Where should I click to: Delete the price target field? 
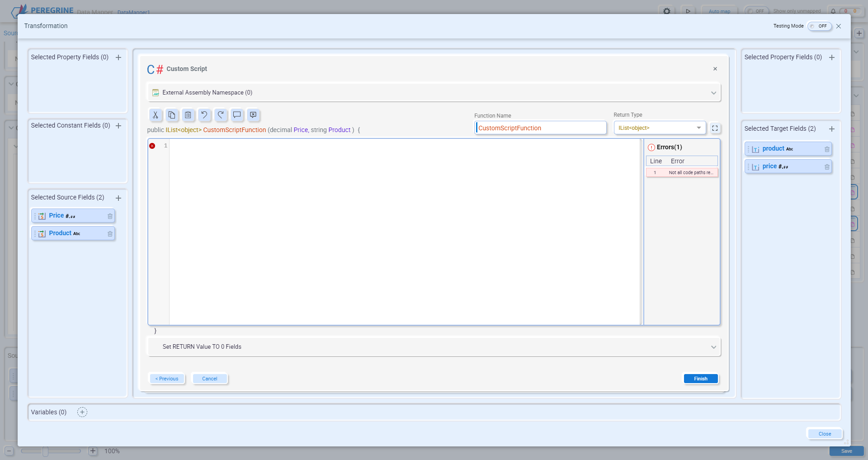click(x=827, y=167)
